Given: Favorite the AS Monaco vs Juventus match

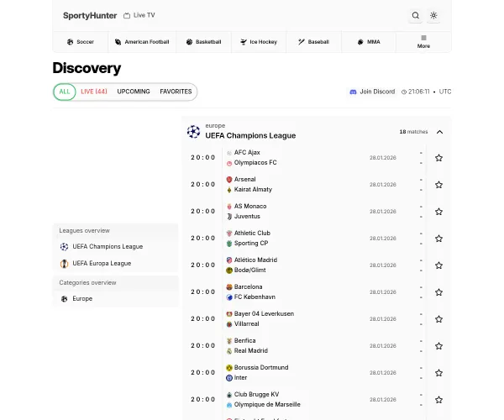Looking at the screenshot, I should [438, 211].
